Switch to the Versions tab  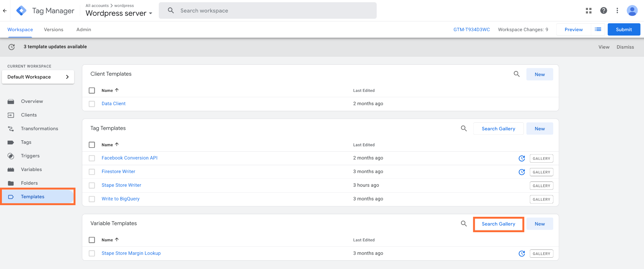coord(53,30)
